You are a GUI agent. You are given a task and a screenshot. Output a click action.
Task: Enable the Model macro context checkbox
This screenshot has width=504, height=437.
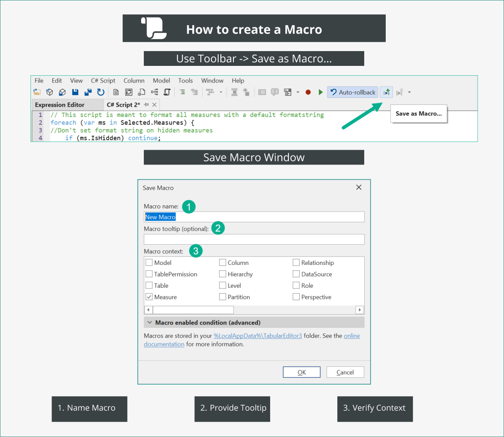pos(148,263)
